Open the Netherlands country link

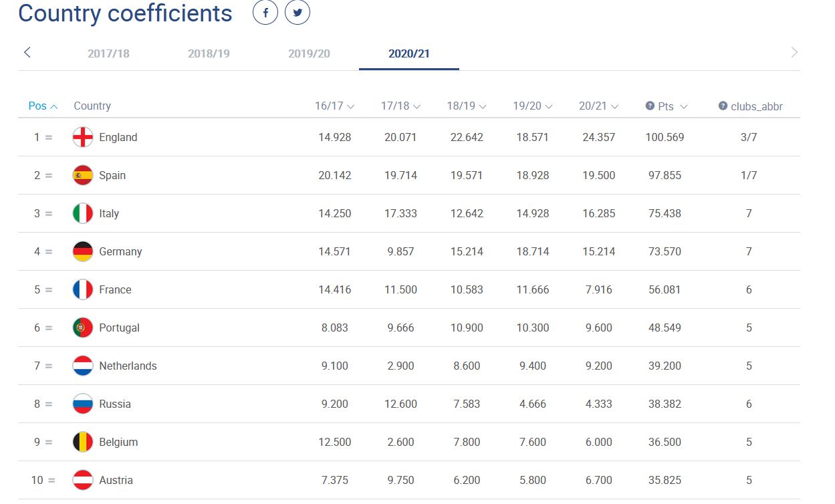coord(128,366)
